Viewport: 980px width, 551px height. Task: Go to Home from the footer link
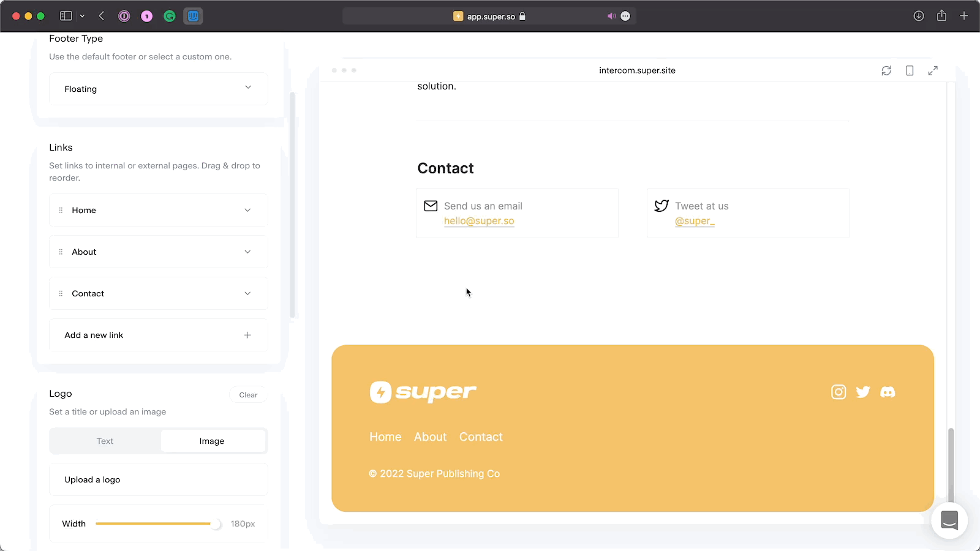click(x=385, y=437)
